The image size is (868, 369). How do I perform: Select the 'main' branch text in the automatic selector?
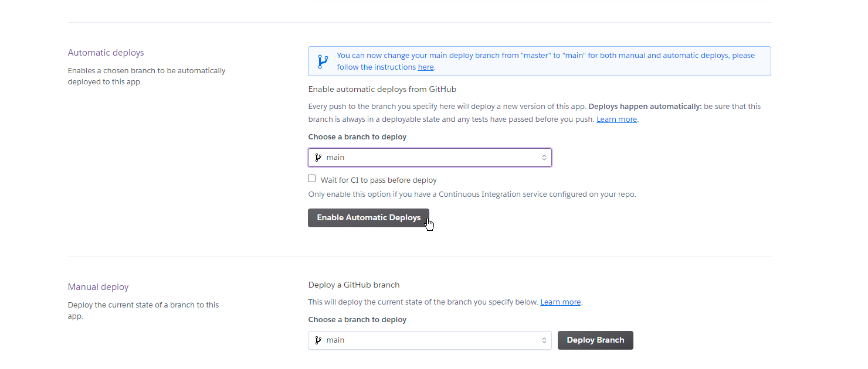pyautogui.click(x=335, y=157)
